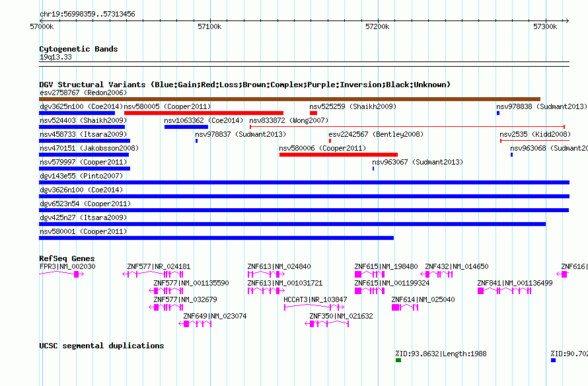The width and height of the screenshot is (588, 386).
Task: Click the HCCAT3|NR_103847 label text
Action: pyautogui.click(x=315, y=299)
